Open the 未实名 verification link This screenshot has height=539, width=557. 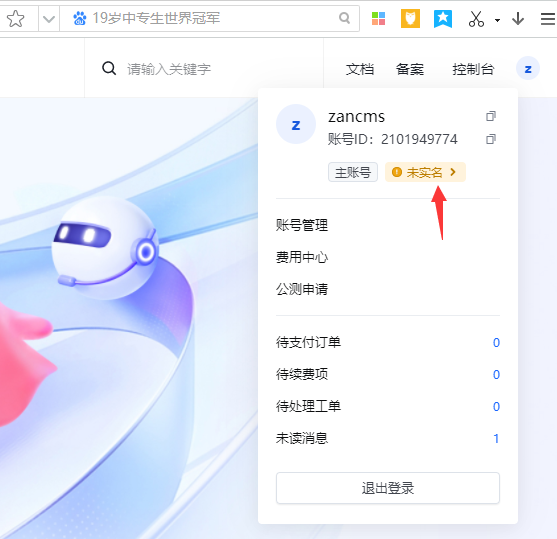pyautogui.click(x=425, y=172)
